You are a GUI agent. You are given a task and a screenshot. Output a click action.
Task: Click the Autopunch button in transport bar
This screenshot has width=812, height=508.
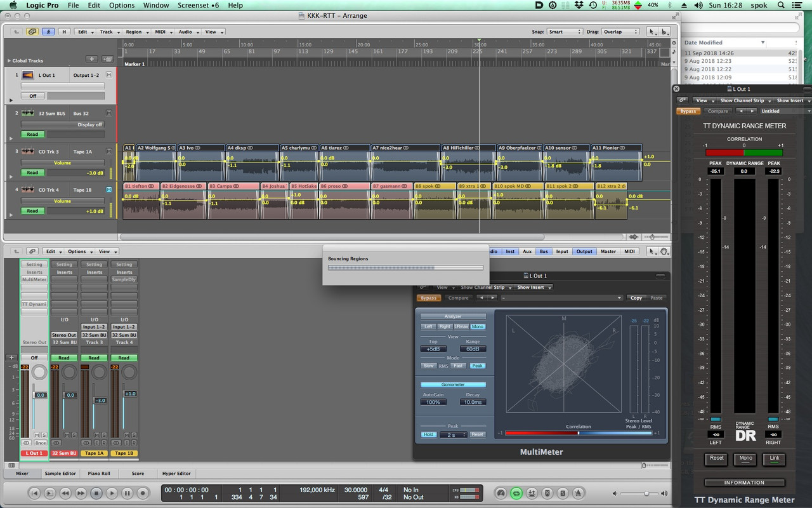click(x=532, y=493)
